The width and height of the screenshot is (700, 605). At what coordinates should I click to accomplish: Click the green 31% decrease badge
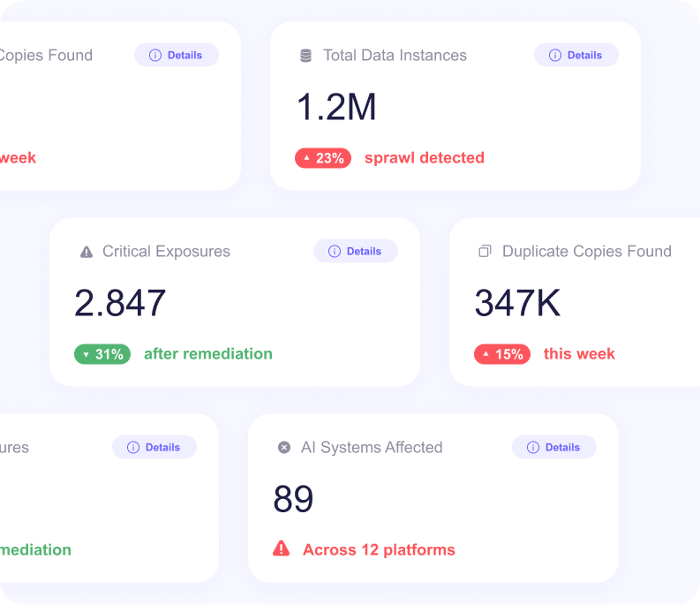102,354
